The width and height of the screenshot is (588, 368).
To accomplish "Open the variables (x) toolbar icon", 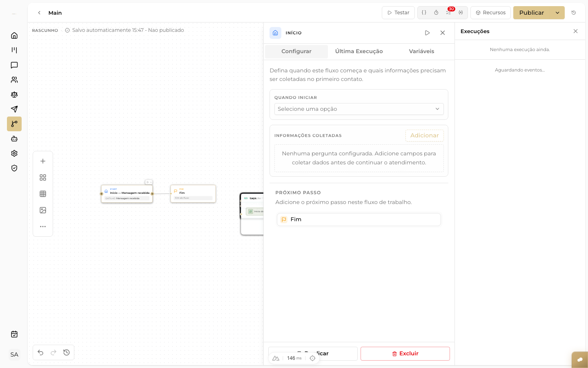I will point(461,13).
